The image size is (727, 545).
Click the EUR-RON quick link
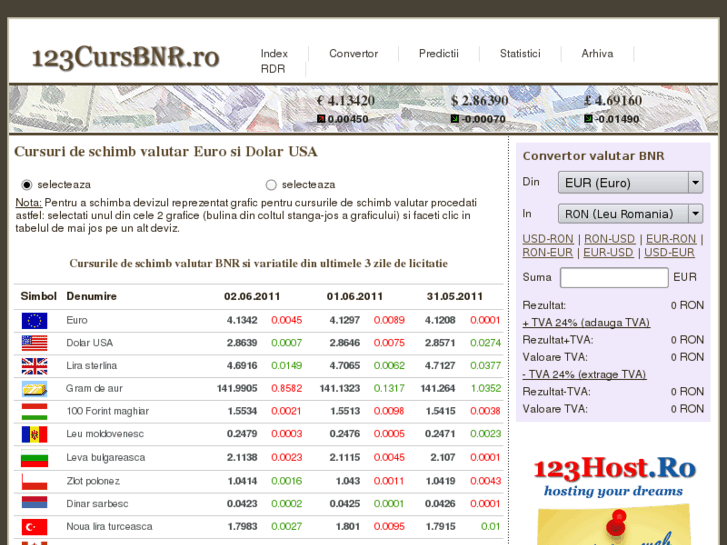click(671, 239)
